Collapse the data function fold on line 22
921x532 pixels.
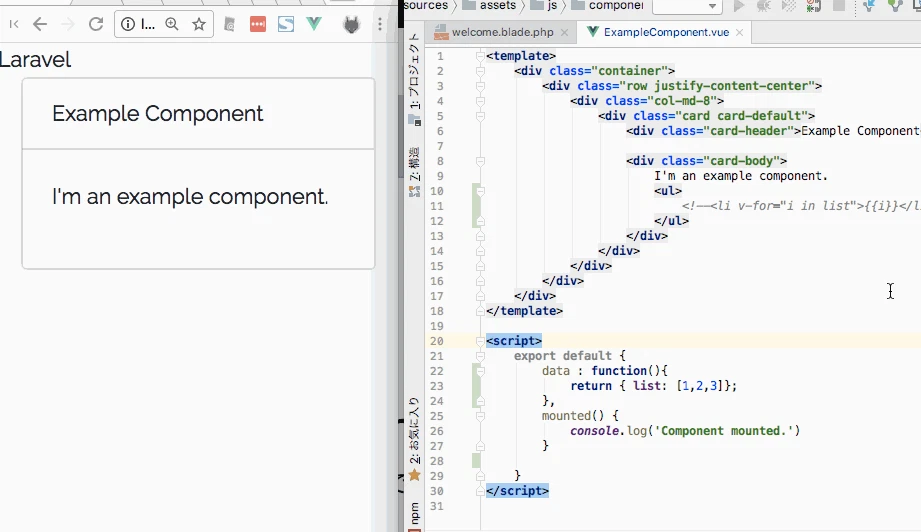[x=480, y=371]
